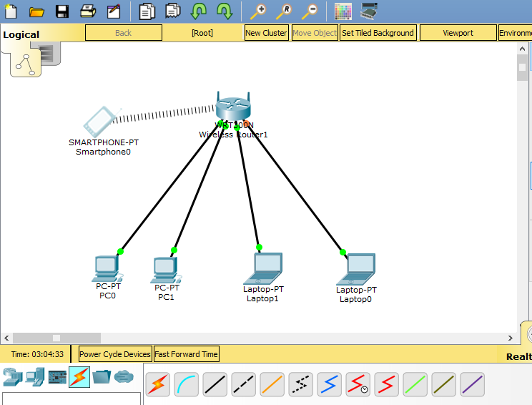Screen dimensions: 532x405
Task: Open the Environment button
Action: coord(515,33)
